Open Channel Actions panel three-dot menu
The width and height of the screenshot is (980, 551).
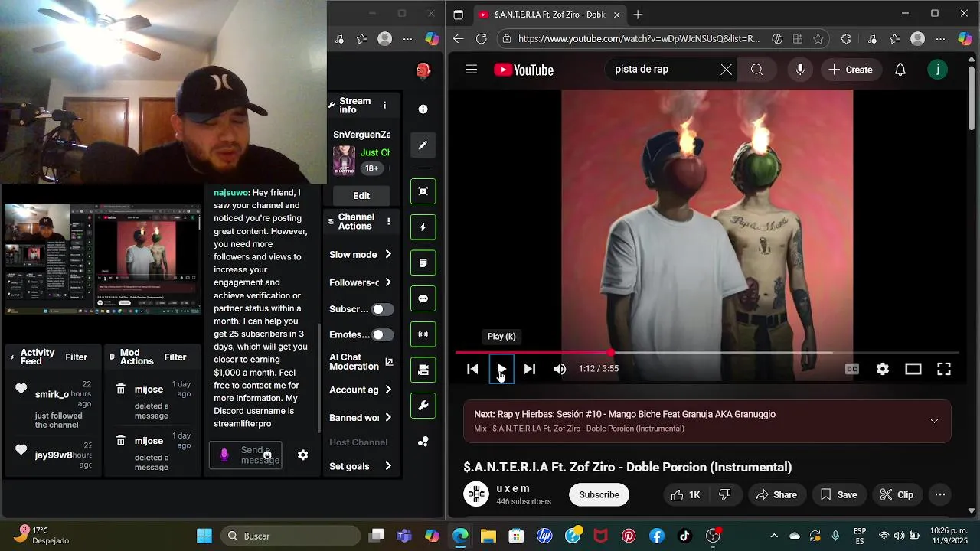[x=388, y=221]
